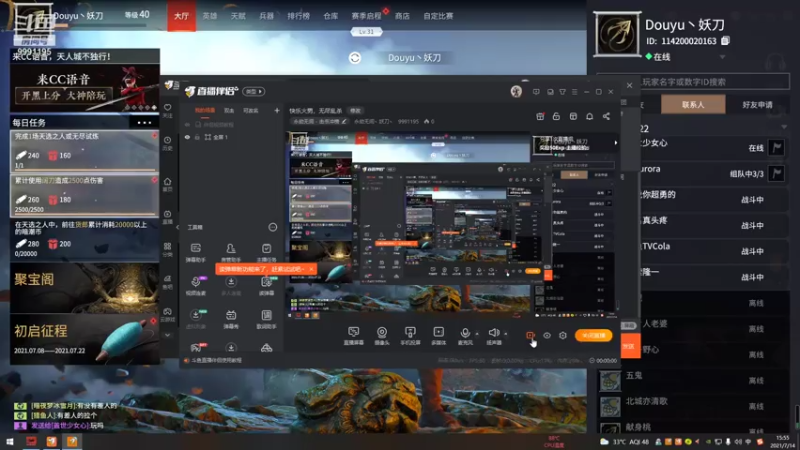Open 英雄 heroes tab

pos(210,16)
